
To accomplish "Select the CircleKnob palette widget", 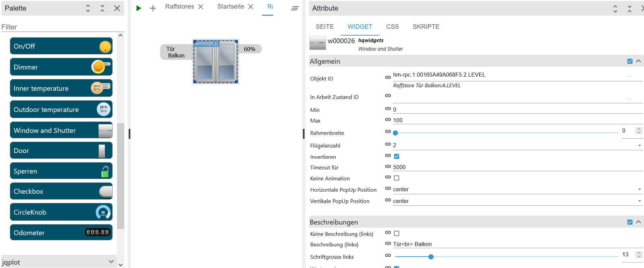I will click(x=61, y=212).
